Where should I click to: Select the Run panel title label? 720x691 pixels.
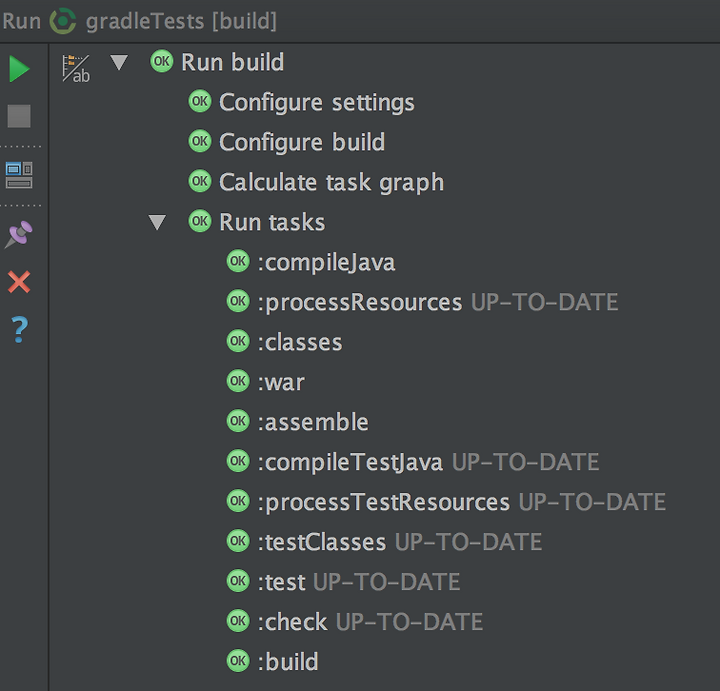click(22, 21)
